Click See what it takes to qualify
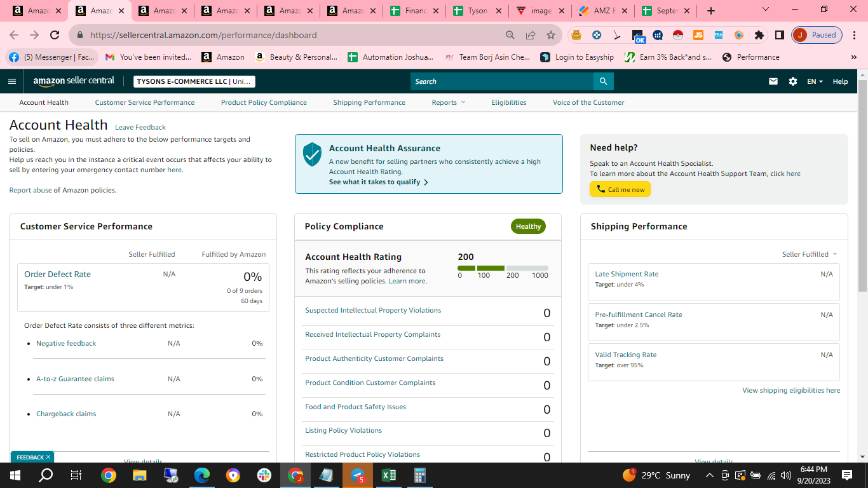The image size is (868, 488). pyautogui.click(x=379, y=182)
